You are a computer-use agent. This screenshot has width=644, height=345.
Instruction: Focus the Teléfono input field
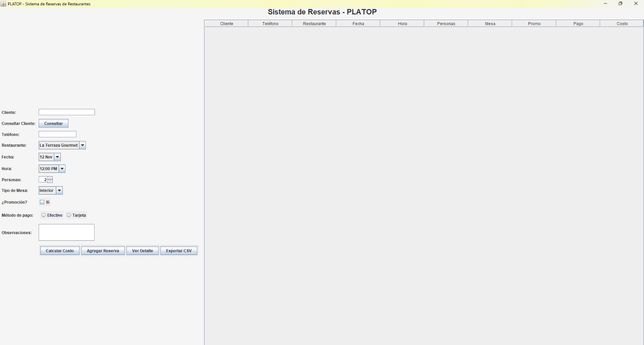[58, 134]
